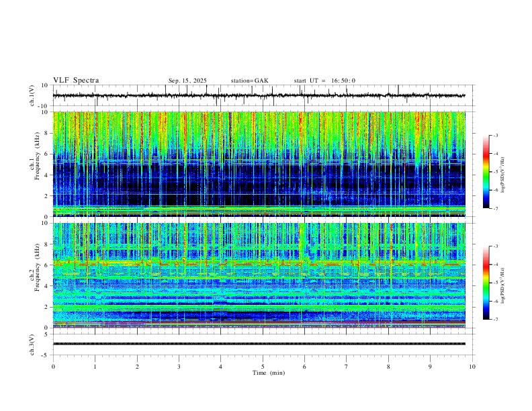
Task: Click the "-5" label on ch.1 colorbar
Action: point(495,172)
